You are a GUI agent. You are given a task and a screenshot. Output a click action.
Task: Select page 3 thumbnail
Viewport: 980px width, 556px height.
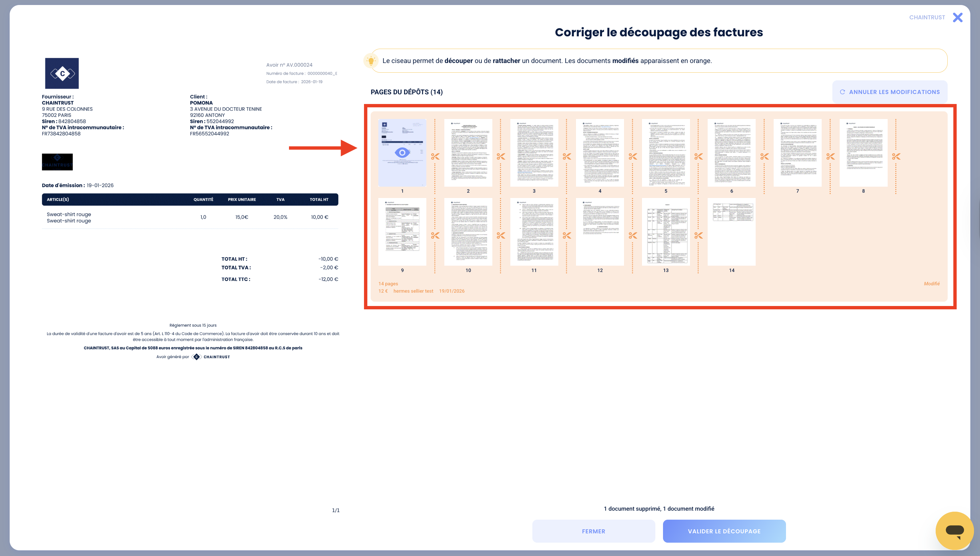pyautogui.click(x=534, y=153)
